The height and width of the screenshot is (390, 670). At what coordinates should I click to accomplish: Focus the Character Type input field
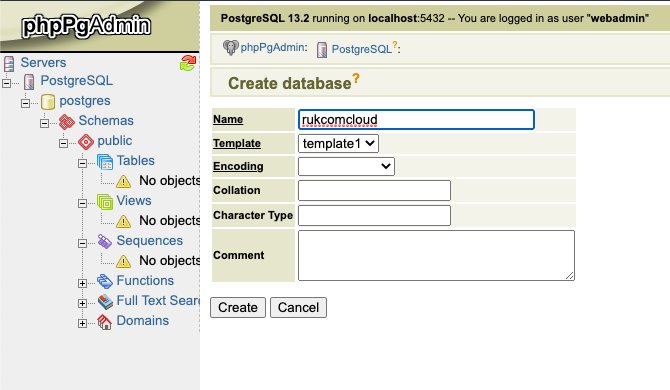(x=374, y=215)
